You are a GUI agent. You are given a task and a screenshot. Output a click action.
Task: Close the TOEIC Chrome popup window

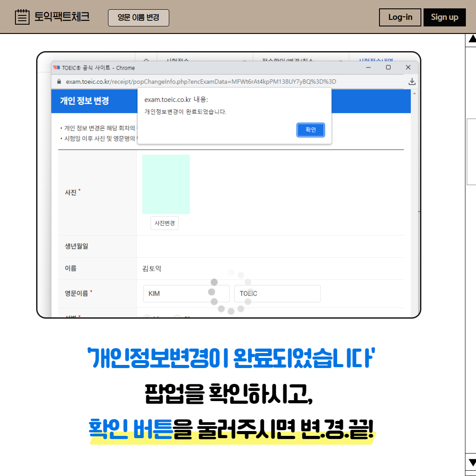pyautogui.click(x=408, y=67)
